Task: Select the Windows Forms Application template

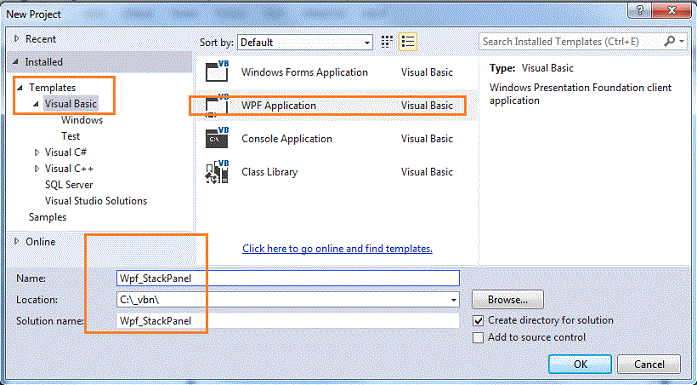Action: coord(336,72)
